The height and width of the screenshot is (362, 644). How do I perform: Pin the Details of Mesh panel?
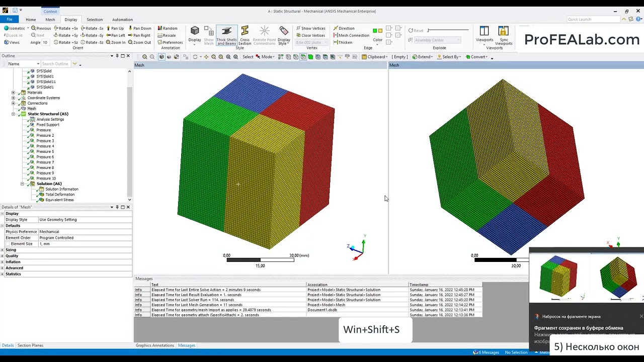click(x=117, y=207)
